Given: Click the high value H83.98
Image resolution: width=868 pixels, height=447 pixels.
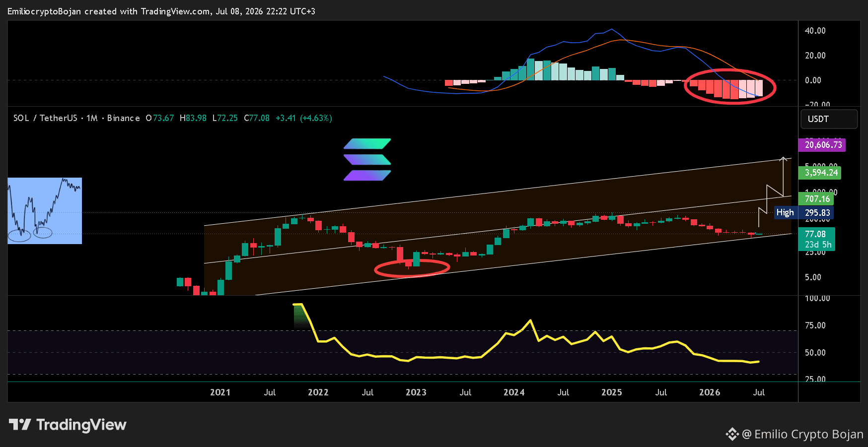Looking at the screenshot, I should click(193, 118).
